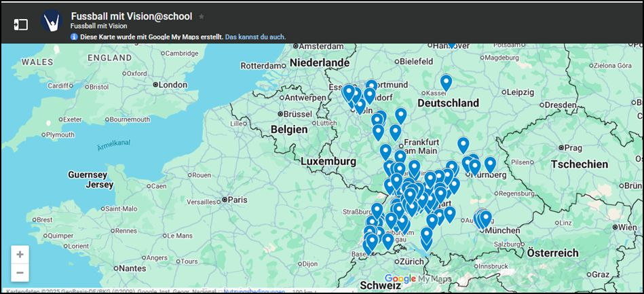This screenshot has height=294, width=644.
Task: Click the Google My Maps logo
Action: click(x=418, y=278)
